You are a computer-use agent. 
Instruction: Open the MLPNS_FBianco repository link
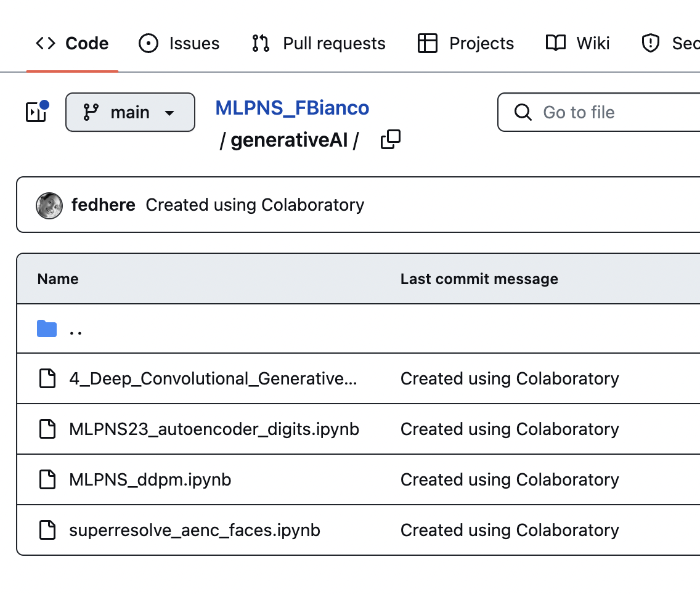(292, 108)
